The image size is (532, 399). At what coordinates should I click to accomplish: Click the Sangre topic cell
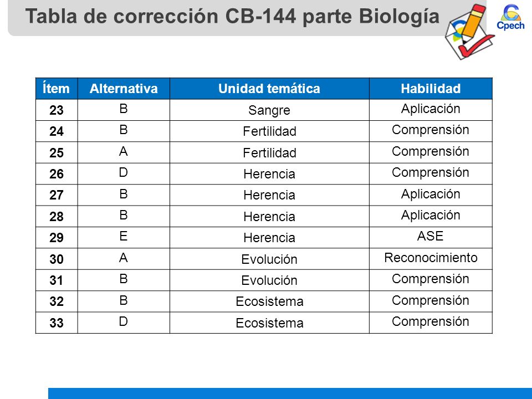(x=269, y=110)
